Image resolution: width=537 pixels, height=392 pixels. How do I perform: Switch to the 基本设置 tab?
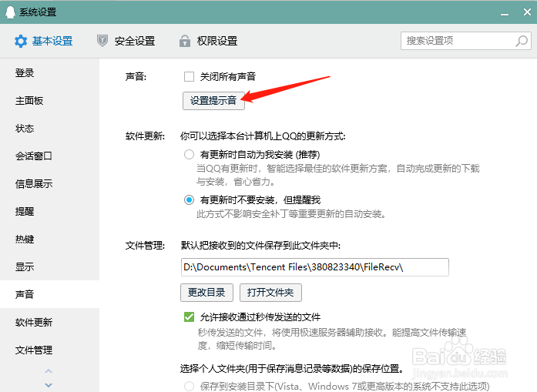(x=43, y=41)
